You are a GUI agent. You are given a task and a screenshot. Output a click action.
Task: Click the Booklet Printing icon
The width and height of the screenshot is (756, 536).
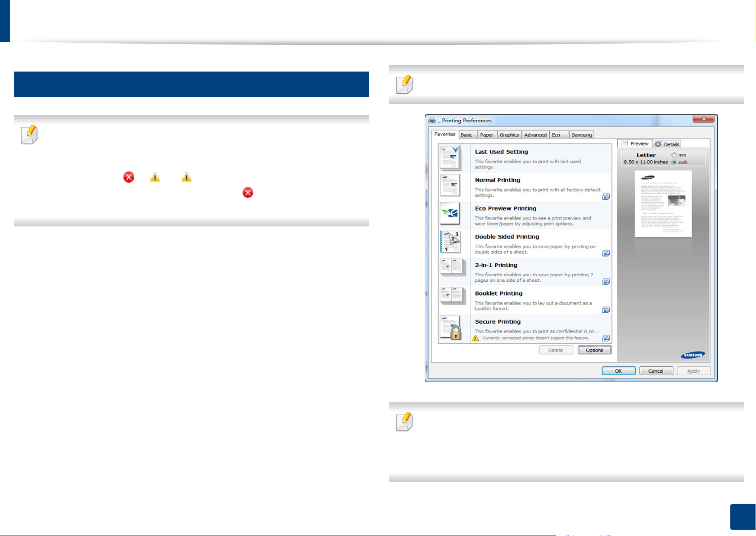453,297
